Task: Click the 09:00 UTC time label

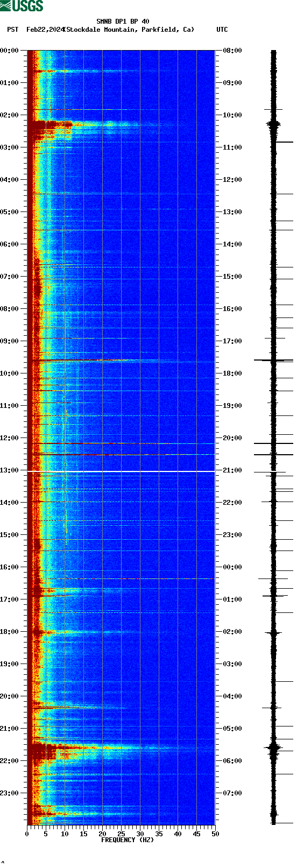Action: [232, 83]
